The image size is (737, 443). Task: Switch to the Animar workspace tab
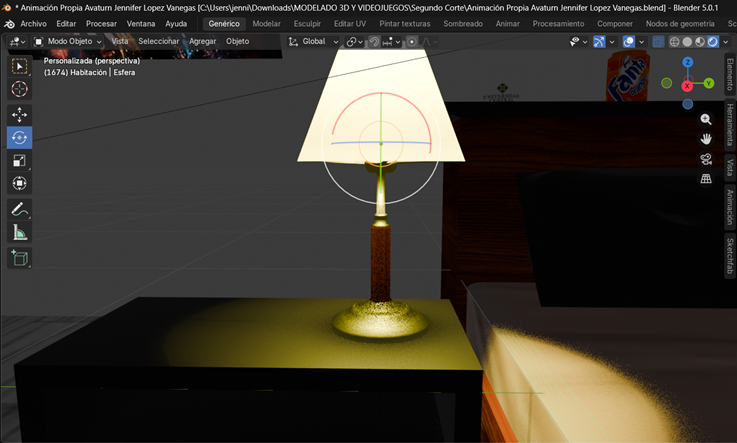click(x=508, y=23)
